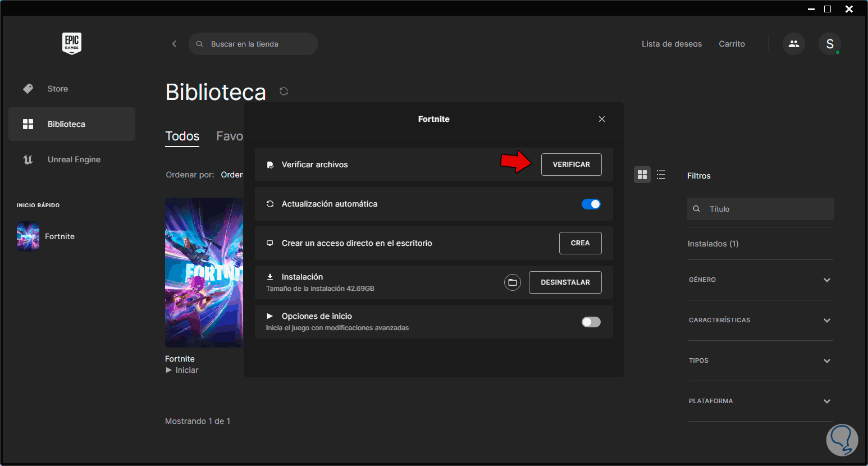
Task: Refresh the Biblioteca library
Action: click(284, 91)
